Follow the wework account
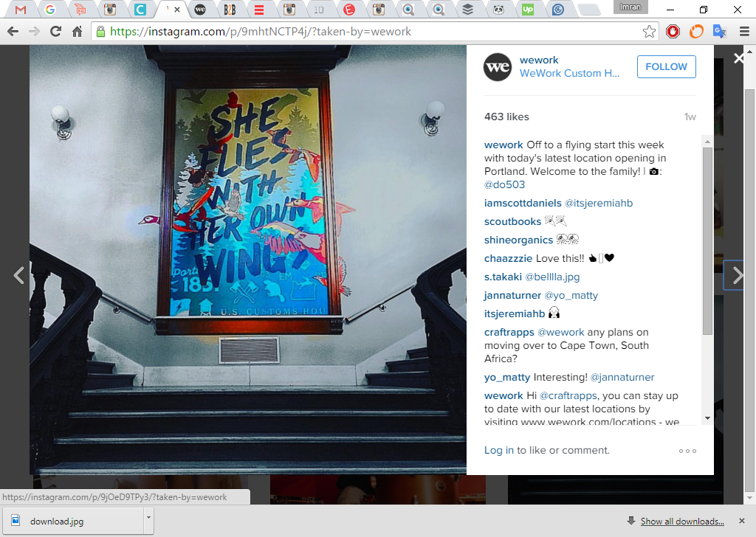The height and width of the screenshot is (537, 756). coord(667,66)
